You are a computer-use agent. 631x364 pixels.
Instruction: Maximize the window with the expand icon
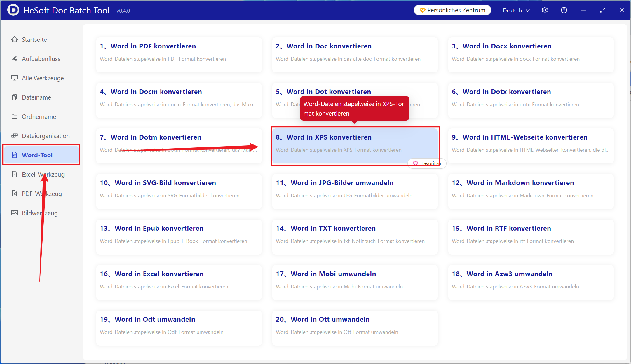602,10
